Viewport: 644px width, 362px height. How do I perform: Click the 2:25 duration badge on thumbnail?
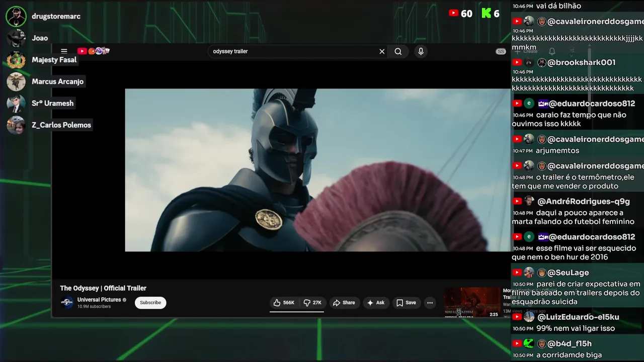494,314
